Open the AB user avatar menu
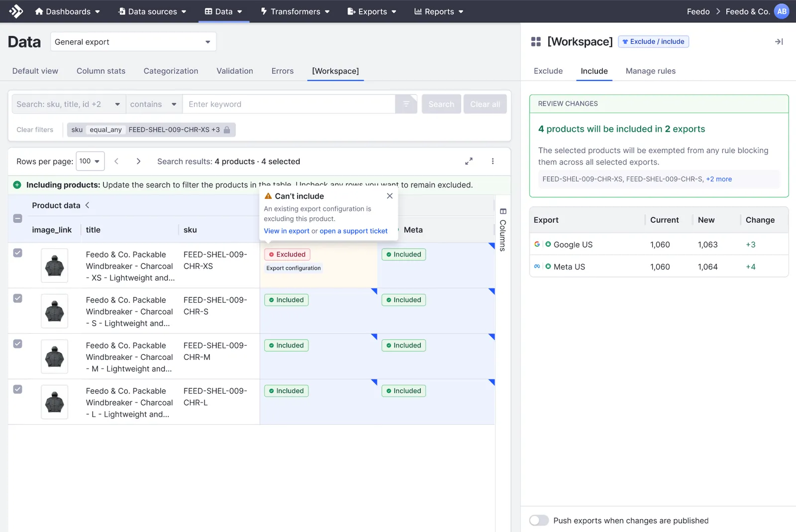The height and width of the screenshot is (532, 796). 782,11
